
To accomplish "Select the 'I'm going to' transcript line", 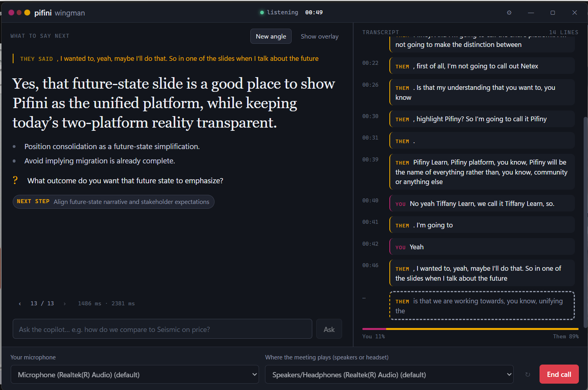I will point(482,225).
